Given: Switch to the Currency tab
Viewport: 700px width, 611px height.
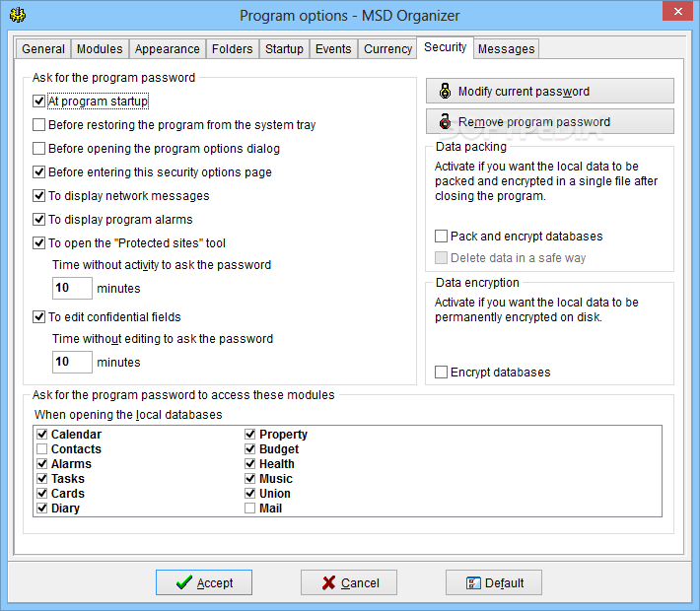Looking at the screenshot, I should pyautogui.click(x=387, y=48).
